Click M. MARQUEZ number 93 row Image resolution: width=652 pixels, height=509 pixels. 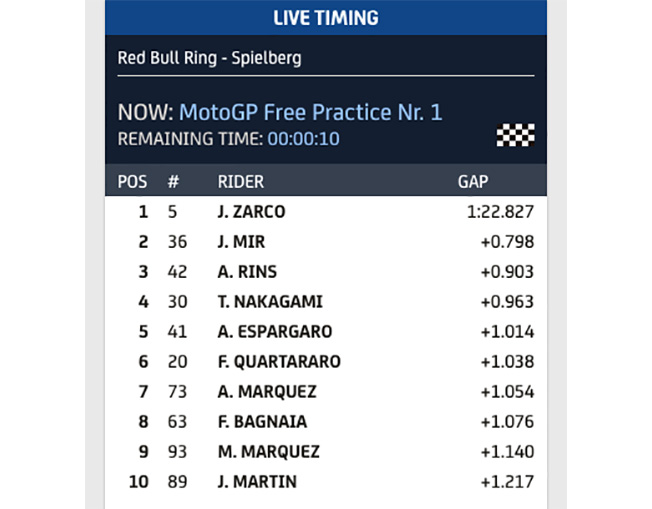326,452
